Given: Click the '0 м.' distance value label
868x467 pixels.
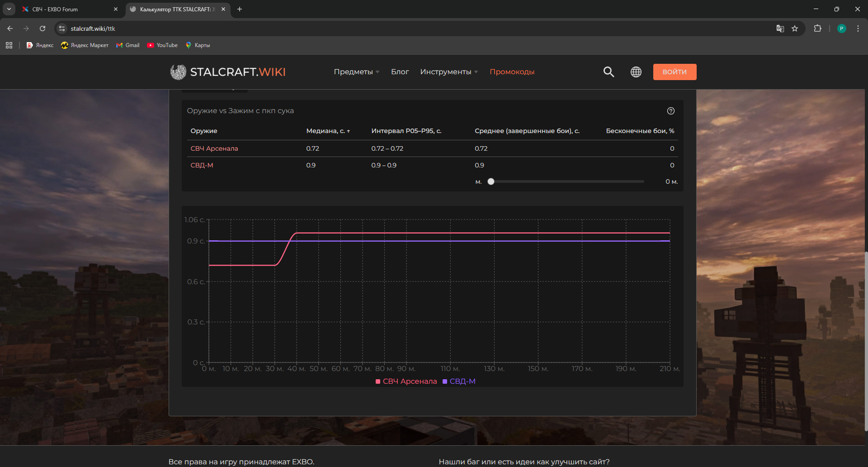Looking at the screenshot, I should tap(672, 181).
